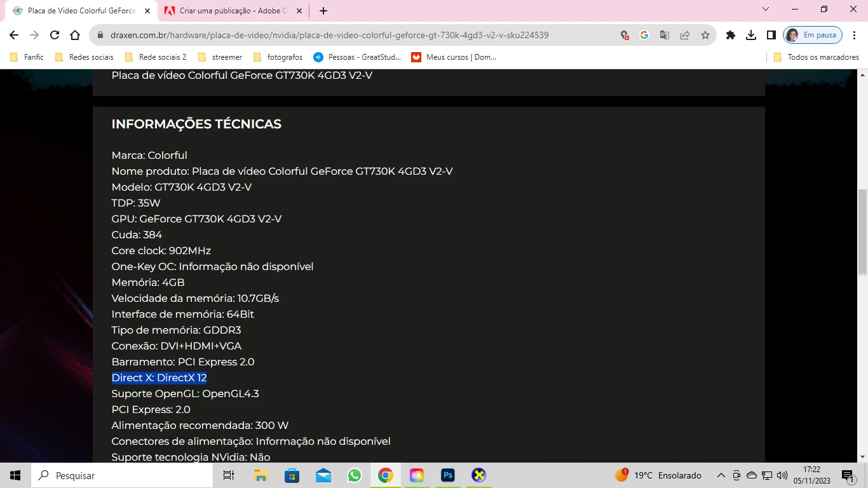Click the Pesquisar taskbar search box
This screenshot has width=868, height=488.
coord(122,475)
